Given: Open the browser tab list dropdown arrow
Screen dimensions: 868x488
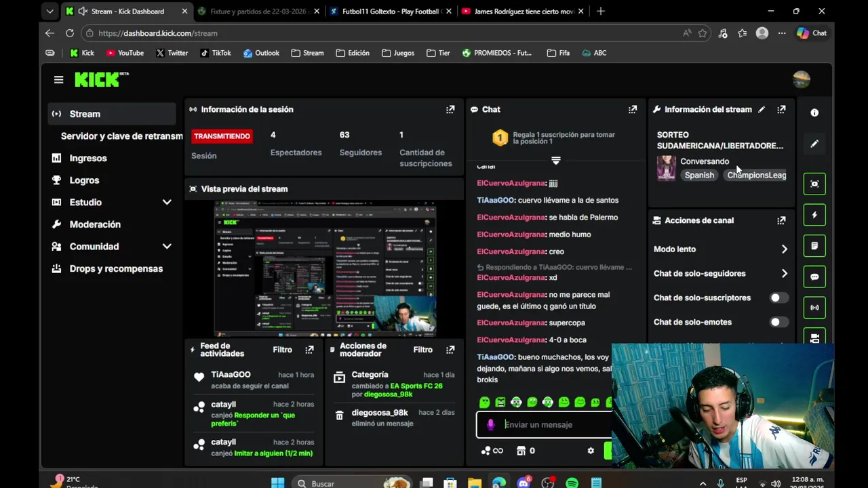Looking at the screenshot, I should pyautogui.click(x=50, y=12).
